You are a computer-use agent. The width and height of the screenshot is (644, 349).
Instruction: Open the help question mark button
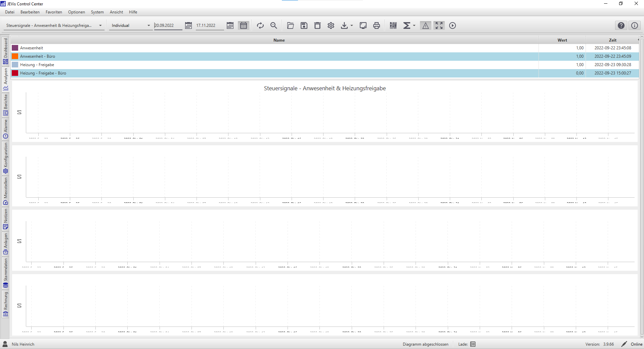[621, 25]
